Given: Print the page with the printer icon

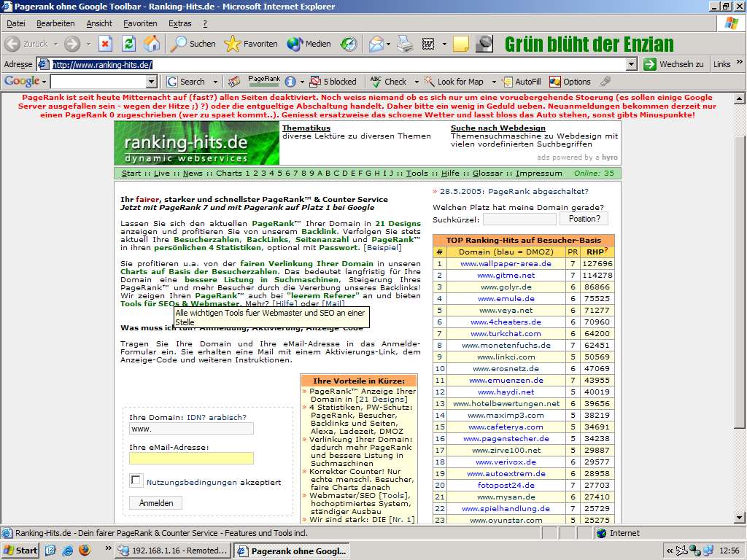Looking at the screenshot, I should pyautogui.click(x=405, y=44).
